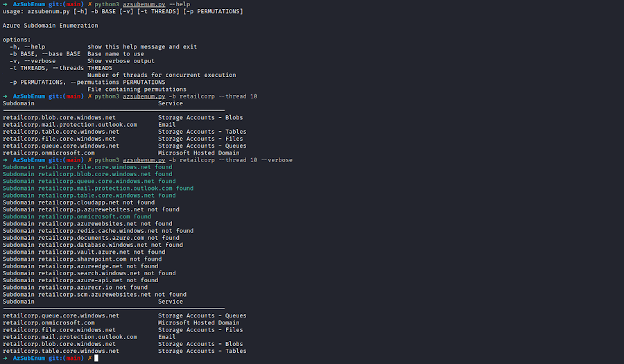Click the white cursor block at the prompt

coord(96,358)
